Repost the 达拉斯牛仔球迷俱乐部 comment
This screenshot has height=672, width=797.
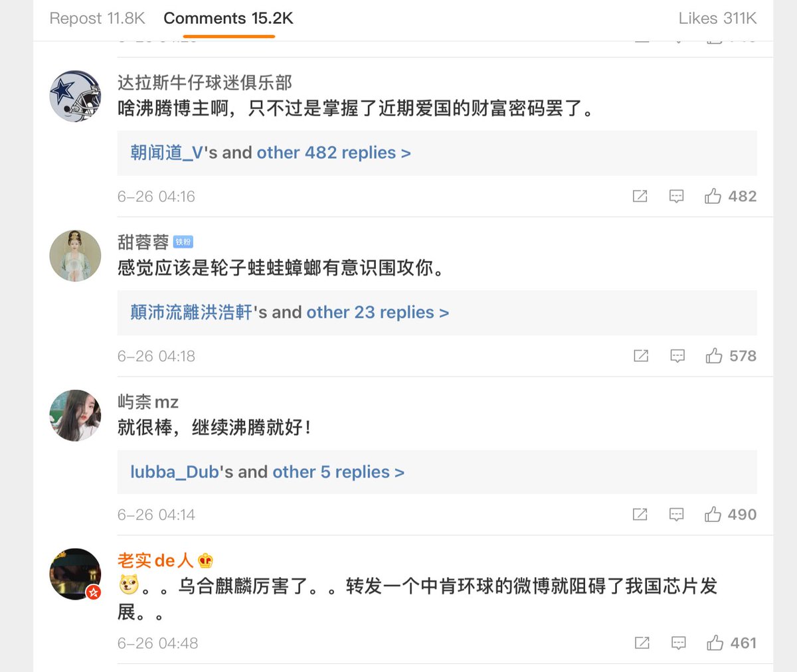coord(640,196)
